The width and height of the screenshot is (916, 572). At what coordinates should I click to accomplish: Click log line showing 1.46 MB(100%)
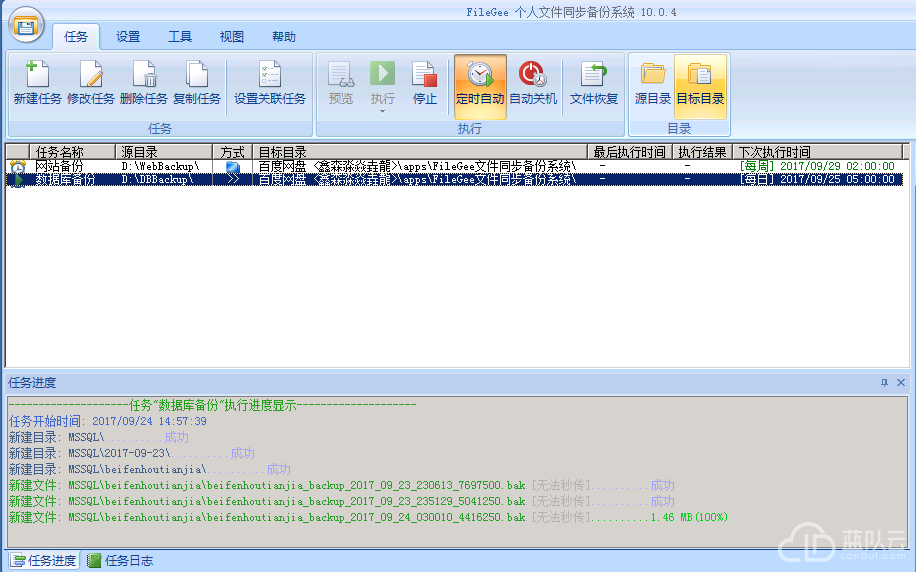(368, 518)
